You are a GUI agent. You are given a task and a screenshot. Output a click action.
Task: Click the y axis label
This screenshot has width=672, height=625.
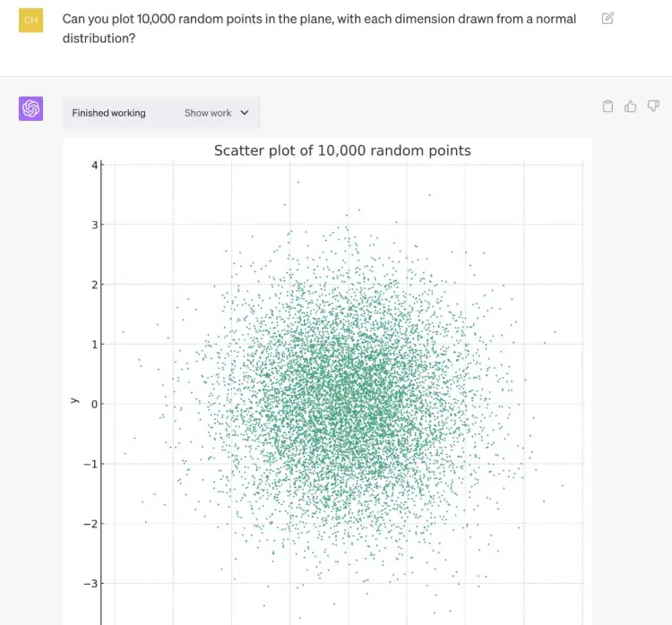pos(76,401)
